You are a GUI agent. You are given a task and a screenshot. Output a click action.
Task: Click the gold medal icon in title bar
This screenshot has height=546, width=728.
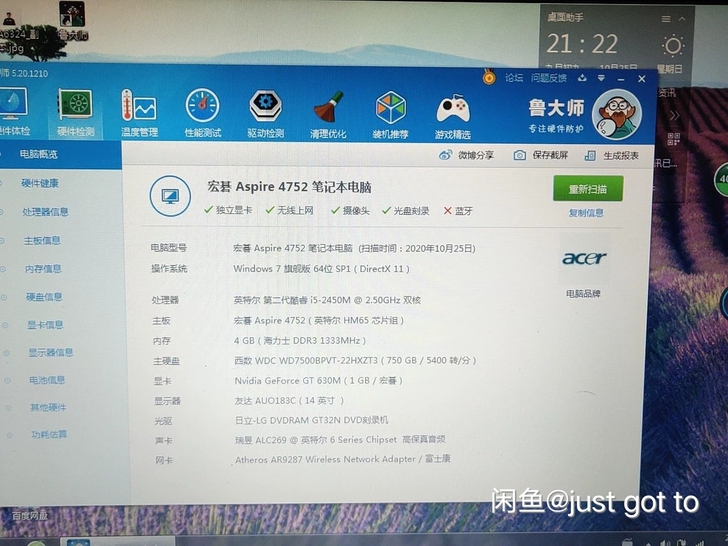[x=489, y=77]
